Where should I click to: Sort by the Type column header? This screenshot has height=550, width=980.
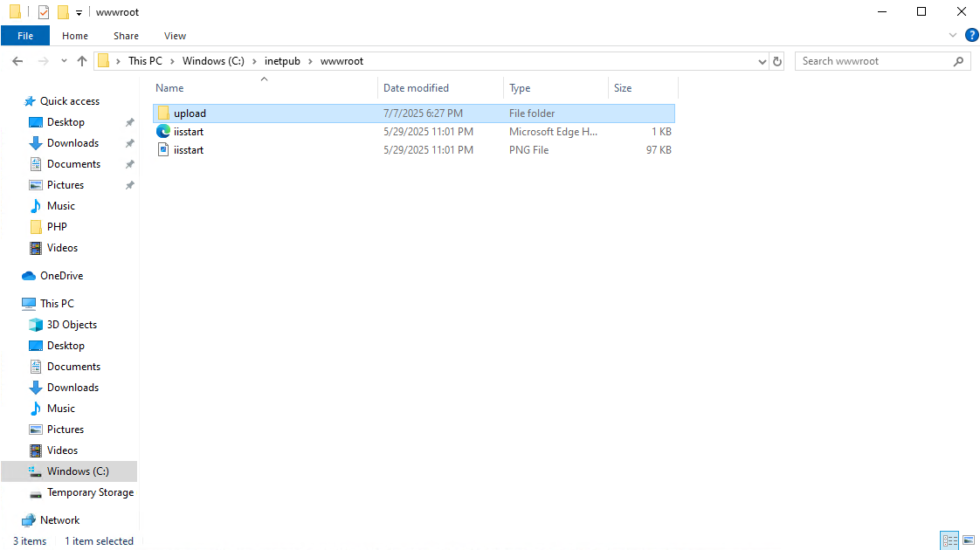(556, 88)
